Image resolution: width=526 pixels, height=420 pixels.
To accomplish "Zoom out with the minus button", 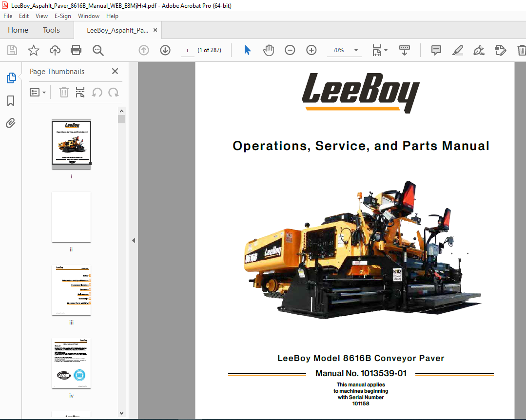I will 290,50.
